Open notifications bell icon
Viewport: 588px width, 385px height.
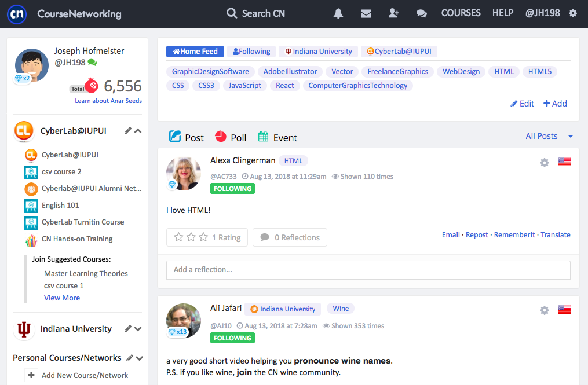(x=338, y=14)
